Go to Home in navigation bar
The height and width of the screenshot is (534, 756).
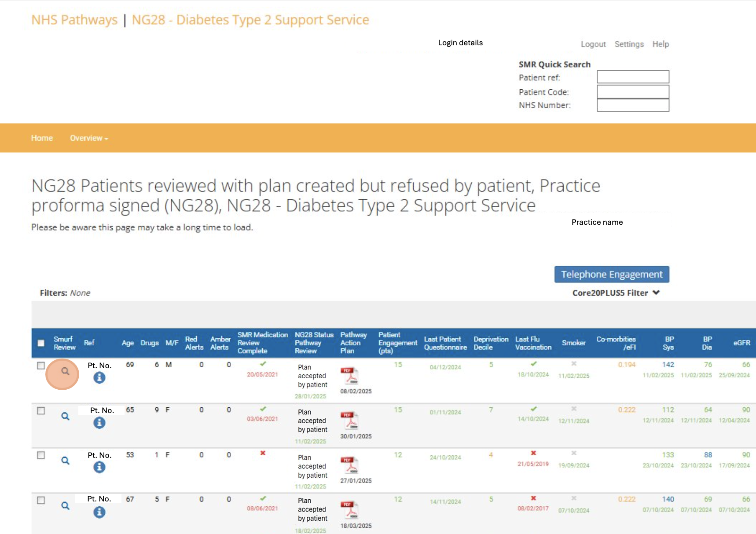(x=42, y=138)
